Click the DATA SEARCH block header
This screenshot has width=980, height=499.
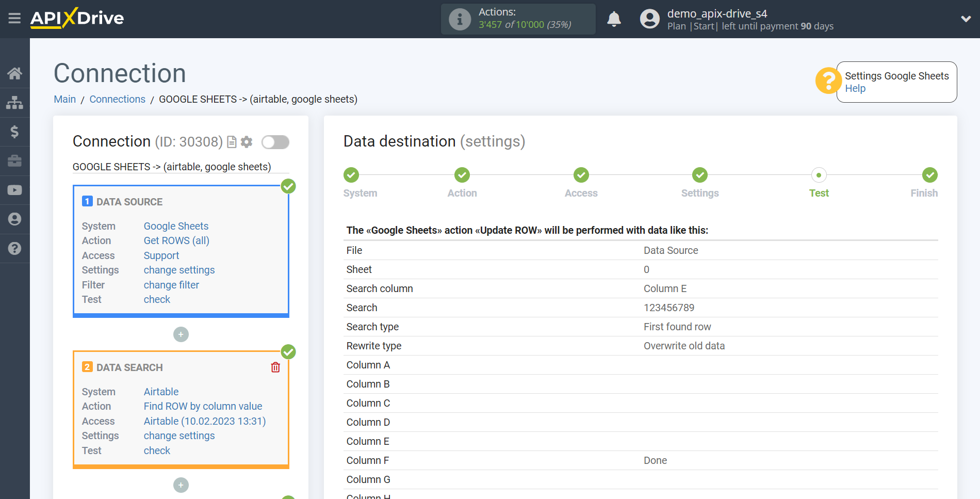[x=129, y=367]
